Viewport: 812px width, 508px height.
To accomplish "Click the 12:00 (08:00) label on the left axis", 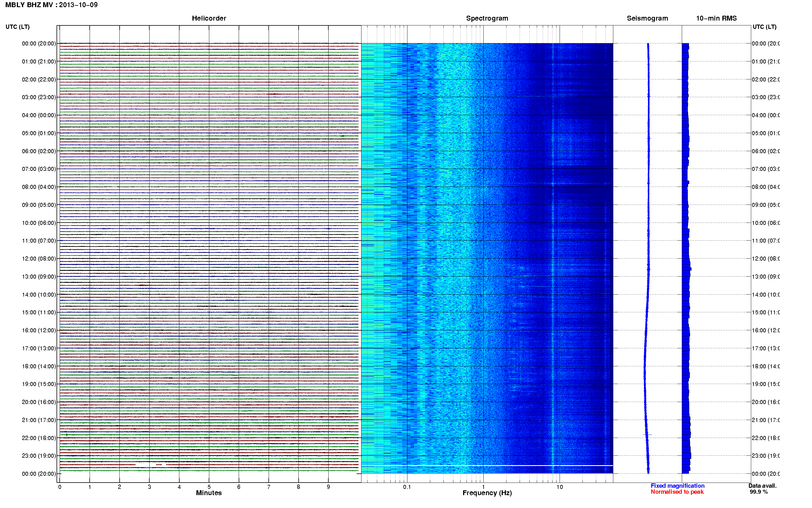I will coord(39,258).
